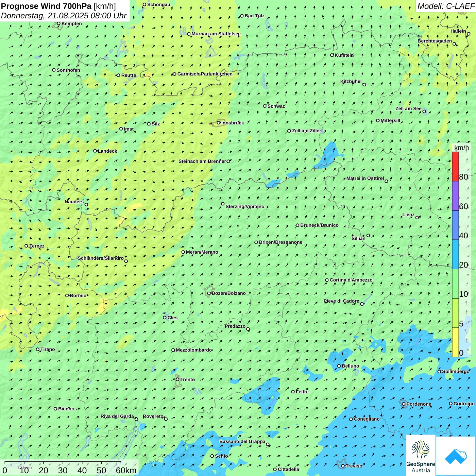The width and height of the screenshot is (476, 476).
Task: Click the 'Sterzing/Vipiteno' label
Action: point(245,206)
